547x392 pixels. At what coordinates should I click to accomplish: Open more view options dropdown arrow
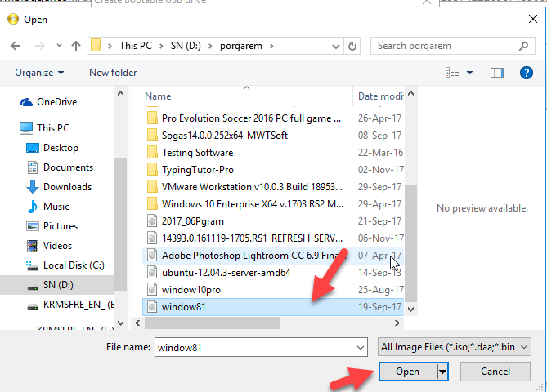click(x=470, y=73)
